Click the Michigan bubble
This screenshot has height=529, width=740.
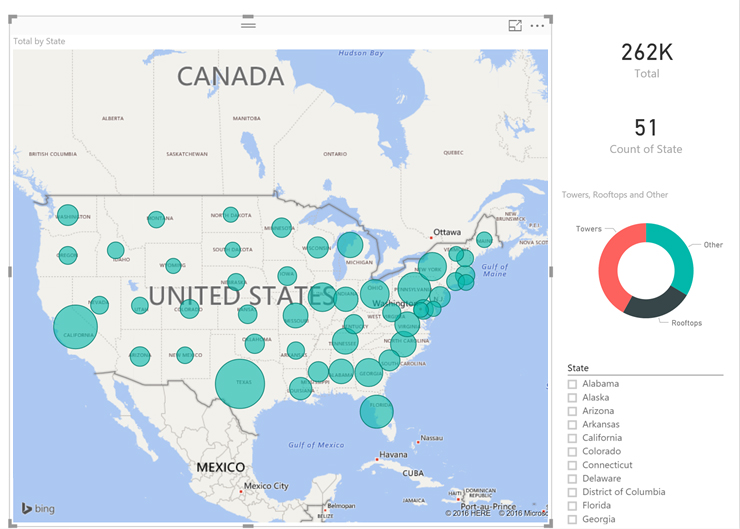[350, 245]
